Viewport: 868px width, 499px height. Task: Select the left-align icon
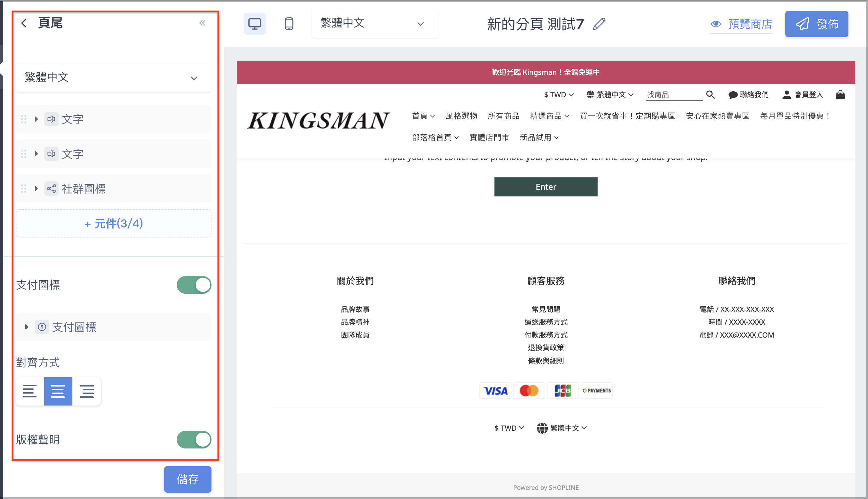point(30,391)
